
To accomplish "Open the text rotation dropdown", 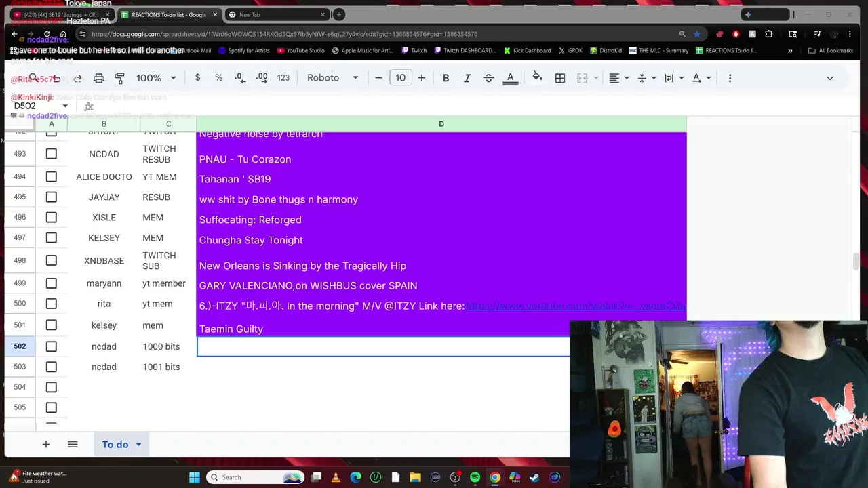I will coord(702,78).
